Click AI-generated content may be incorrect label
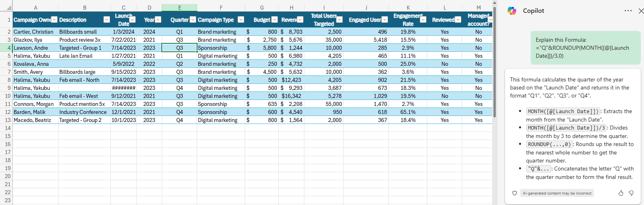This screenshot has height=205, width=644. click(557, 193)
